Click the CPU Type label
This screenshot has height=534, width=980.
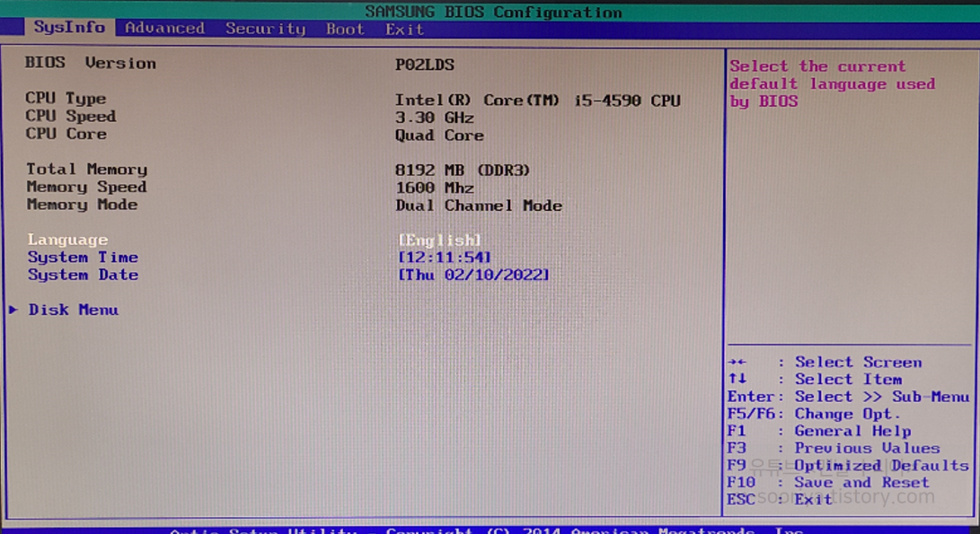[66, 99]
